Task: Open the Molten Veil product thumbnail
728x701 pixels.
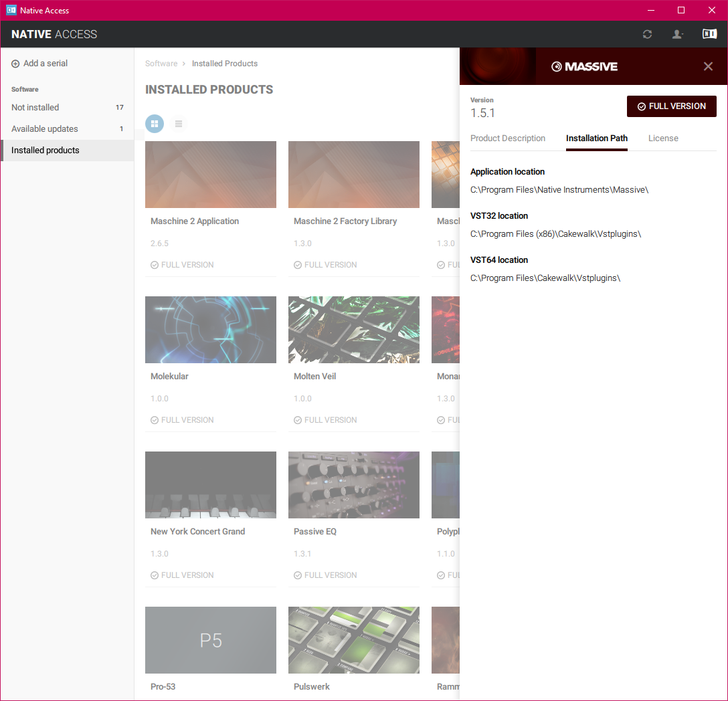Action: 354,330
